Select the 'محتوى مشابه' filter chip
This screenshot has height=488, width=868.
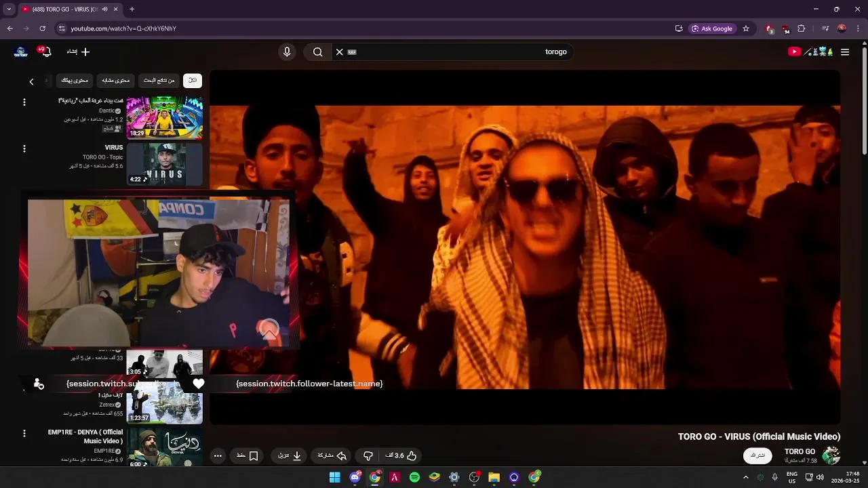point(115,81)
